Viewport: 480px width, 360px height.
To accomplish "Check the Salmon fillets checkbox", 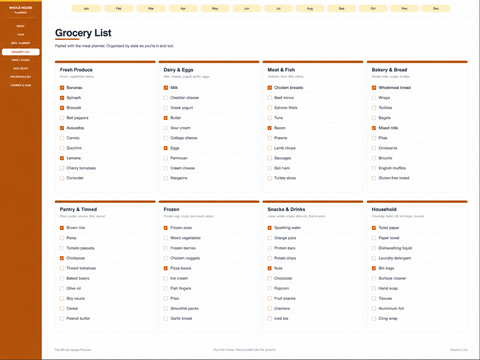I will pyautogui.click(x=270, y=108).
